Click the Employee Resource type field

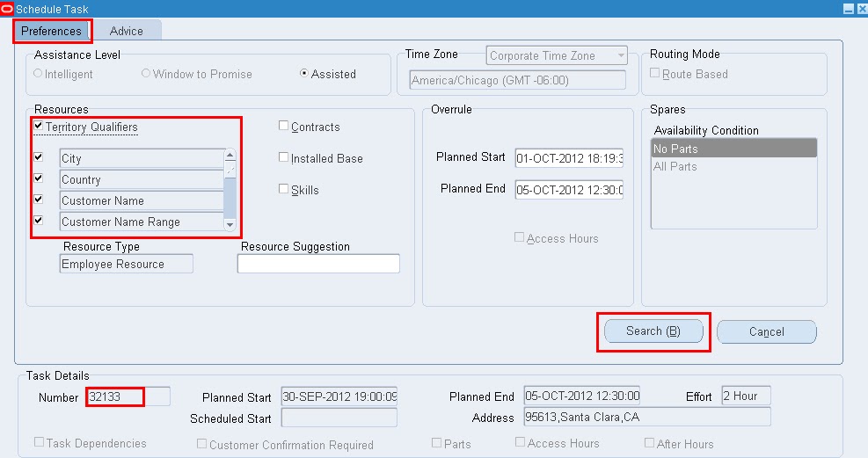[127, 264]
